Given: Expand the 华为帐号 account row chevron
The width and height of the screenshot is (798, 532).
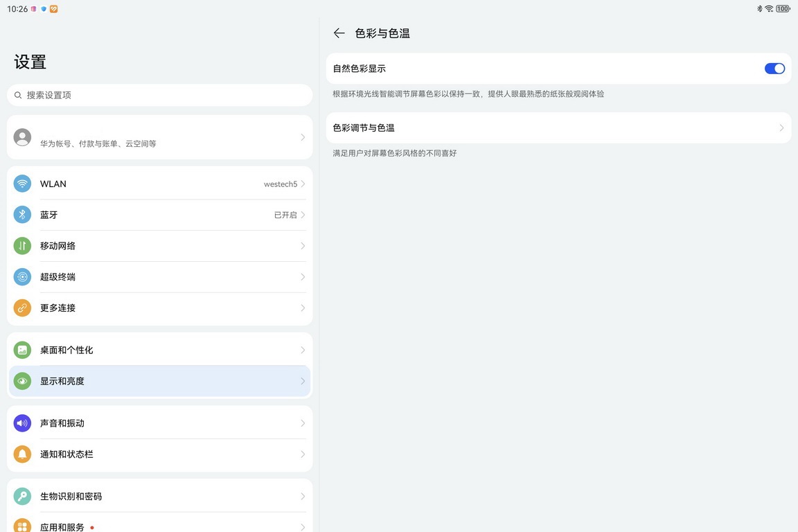Looking at the screenshot, I should tap(303, 137).
